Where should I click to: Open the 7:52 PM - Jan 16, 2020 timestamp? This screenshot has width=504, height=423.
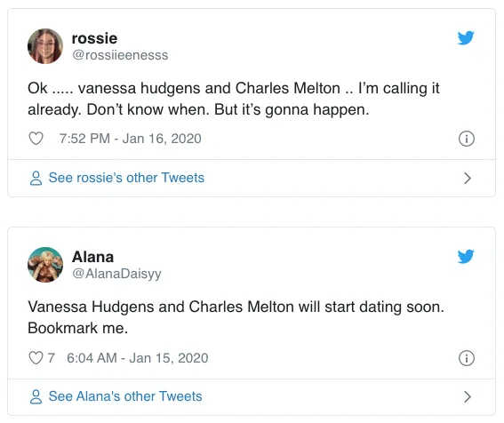(131, 139)
